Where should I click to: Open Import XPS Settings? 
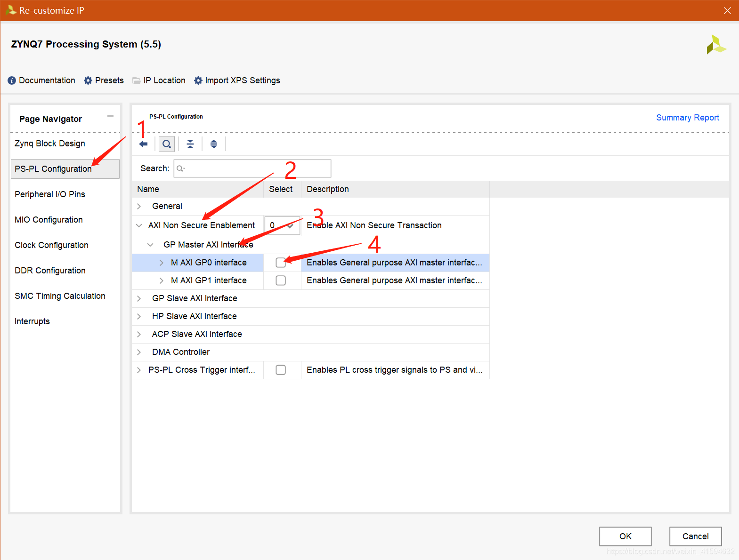[237, 80]
